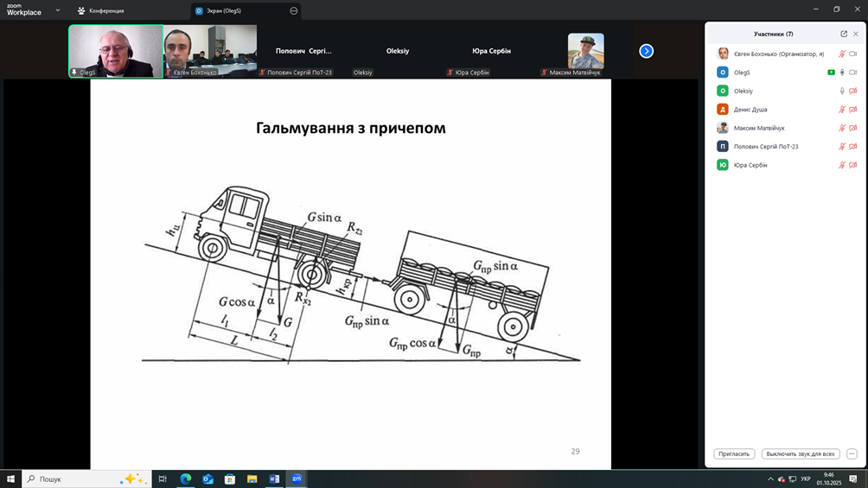This screenshot has height=488, width=868.
Task: Toggle camera for Євген Бохонько
Action: click(x=852, y=54)
